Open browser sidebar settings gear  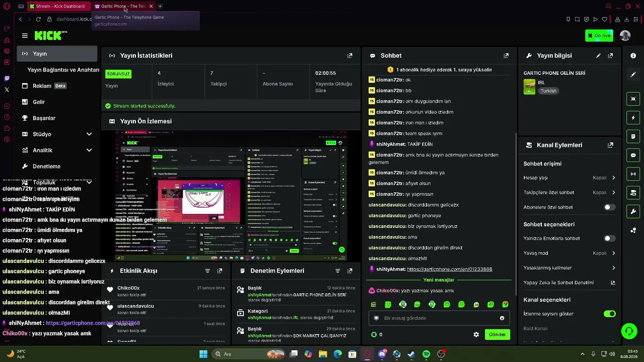(x=7, y=139)
